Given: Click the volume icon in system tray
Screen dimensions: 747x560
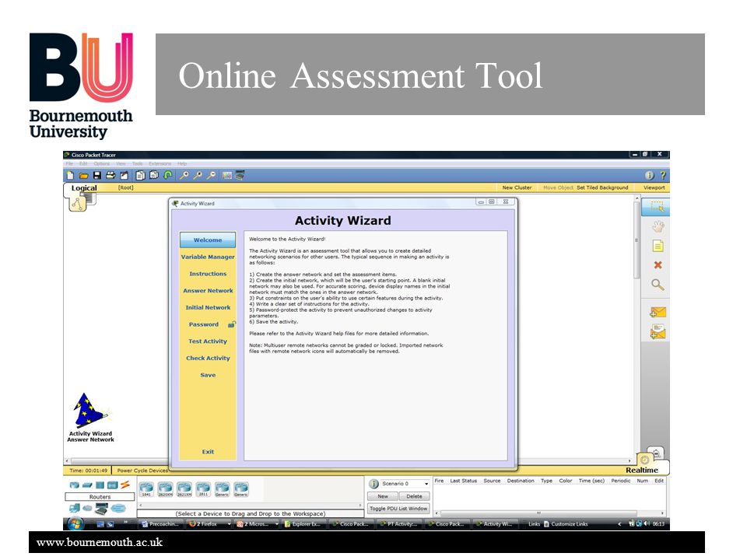Looking at the screenshot, I should pos(647,523).
